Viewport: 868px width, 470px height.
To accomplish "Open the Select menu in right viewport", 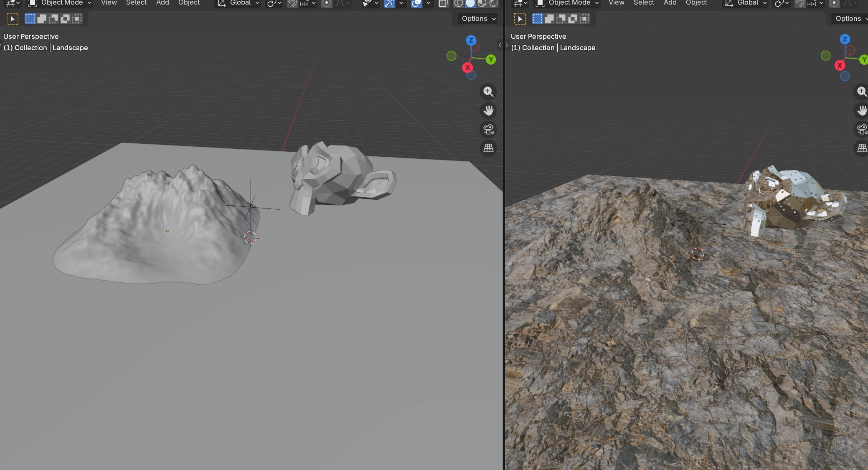I will coord(644,3).
